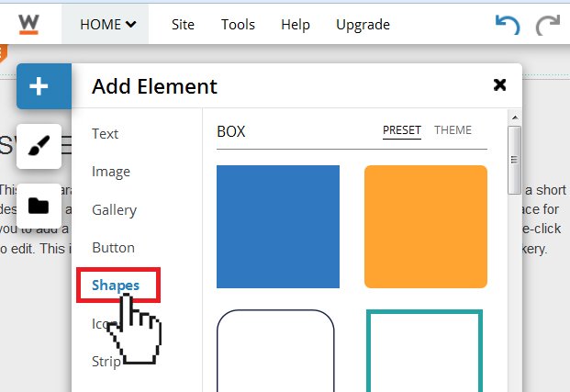This screenshot has width=570, height=392.
Task: Click the redo arrow icon
Action: click(x=547, y=25)
